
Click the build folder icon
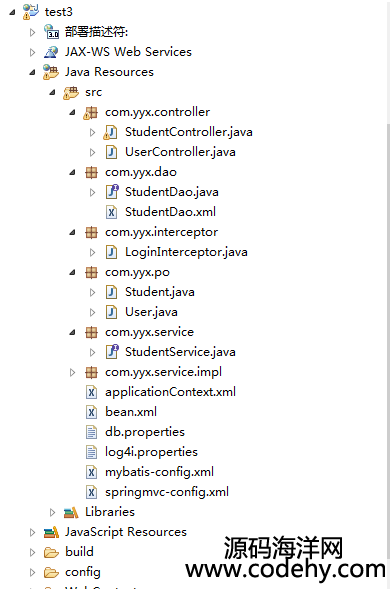[x=51, y=552]
